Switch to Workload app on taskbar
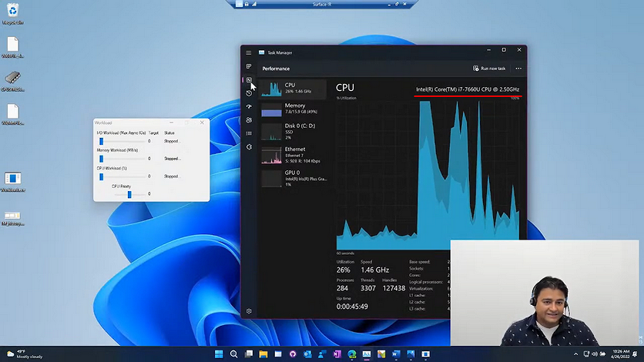Screen dimensions: 644x362 pos(425,354)
